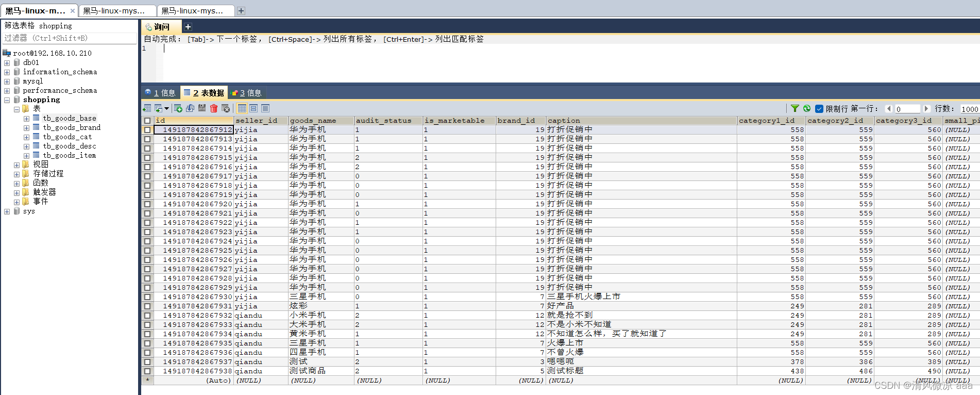This screenshot has height=395, width=980.
Task: Click the plus icon to add a new query tab
Action: point(188,27)
